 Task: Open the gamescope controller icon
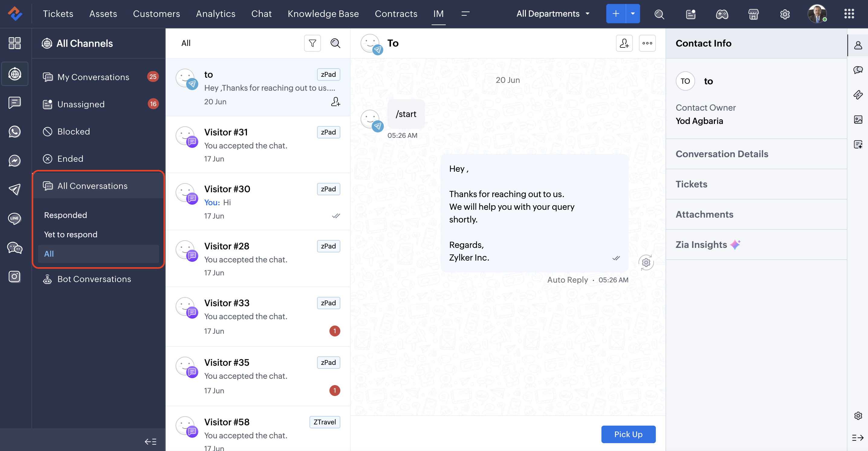722,14
